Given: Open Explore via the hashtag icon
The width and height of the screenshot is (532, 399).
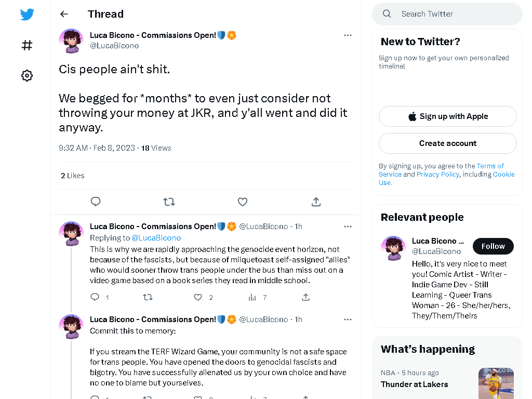Looking at the screenshot, I should tap(27, 45).
